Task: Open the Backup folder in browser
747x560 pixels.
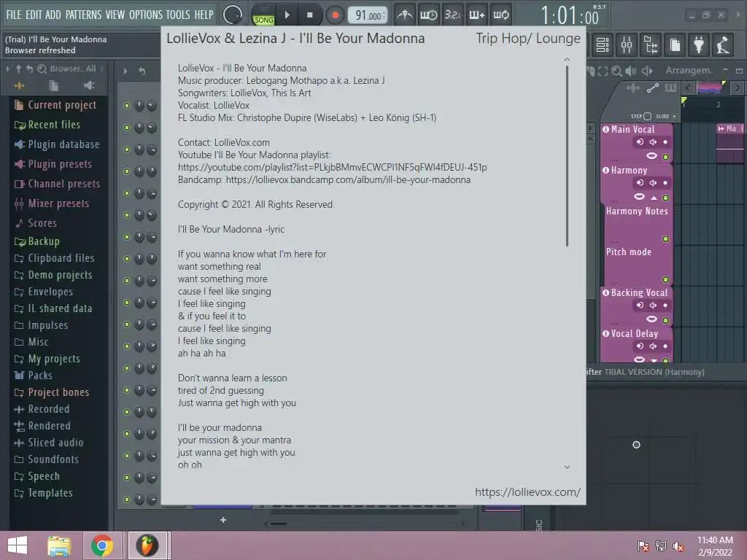Action: point(36,241)
